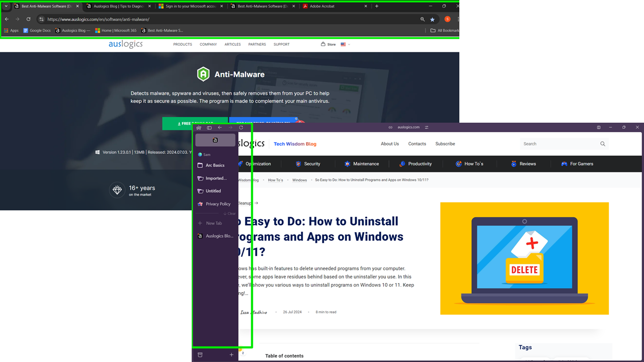Expand the language flag dropdown
The width and height of the screenshot is (644, 362).
pos(345,44)
